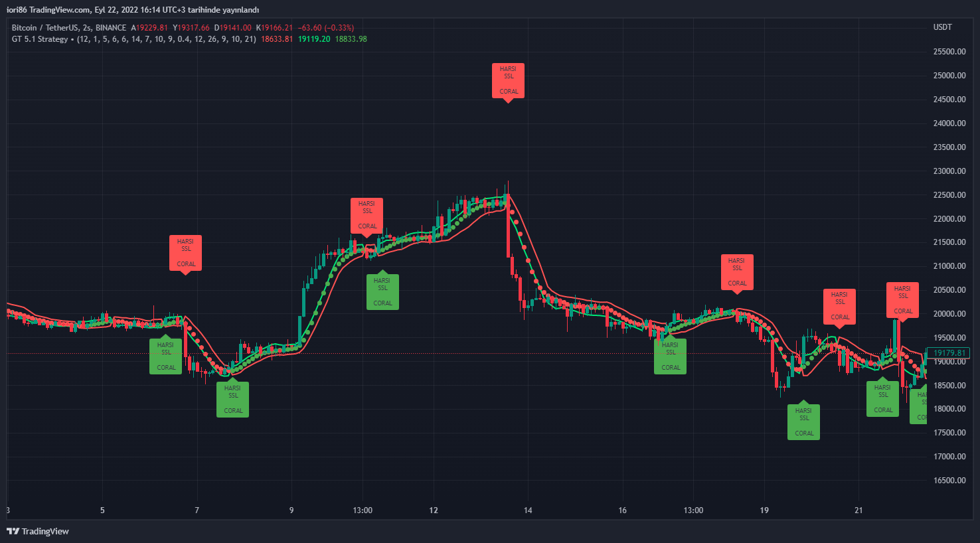Click the 13:00 label between 9 and 12
This screenshot has width=980, height=543.
(363, 510)
